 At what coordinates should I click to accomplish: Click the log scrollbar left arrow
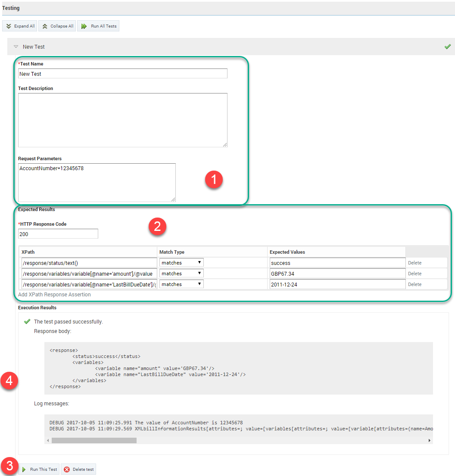[x=48, y=441]
